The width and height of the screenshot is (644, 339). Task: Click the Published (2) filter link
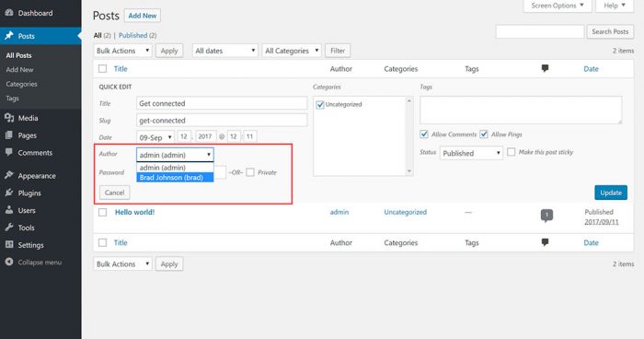pyautogui.click(x=138, y=35)
